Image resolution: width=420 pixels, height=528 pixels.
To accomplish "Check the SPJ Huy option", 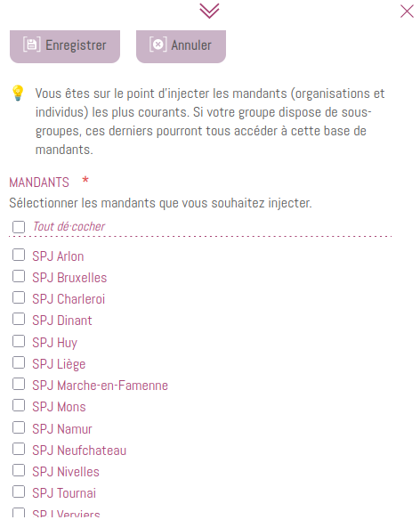I will point(19,341).
